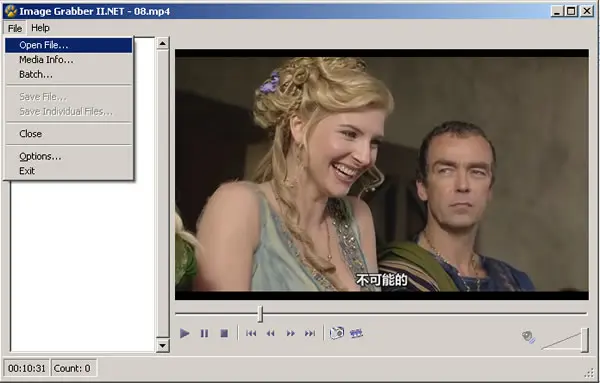Click the video seek slider thumb

[x=260, y=314]
